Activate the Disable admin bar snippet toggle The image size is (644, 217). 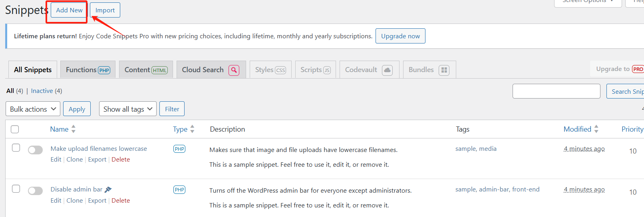(x=35, y=191)
